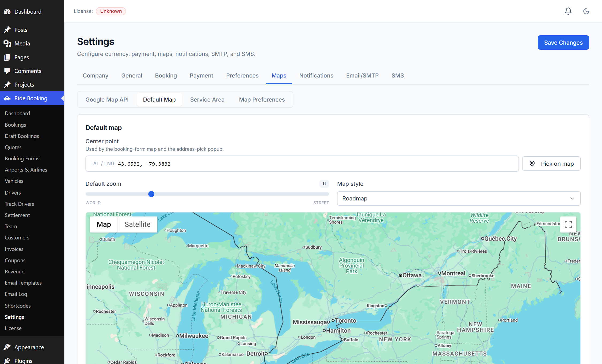Click the Save Changes button
602x364 pixels.
tap(563, 42)
